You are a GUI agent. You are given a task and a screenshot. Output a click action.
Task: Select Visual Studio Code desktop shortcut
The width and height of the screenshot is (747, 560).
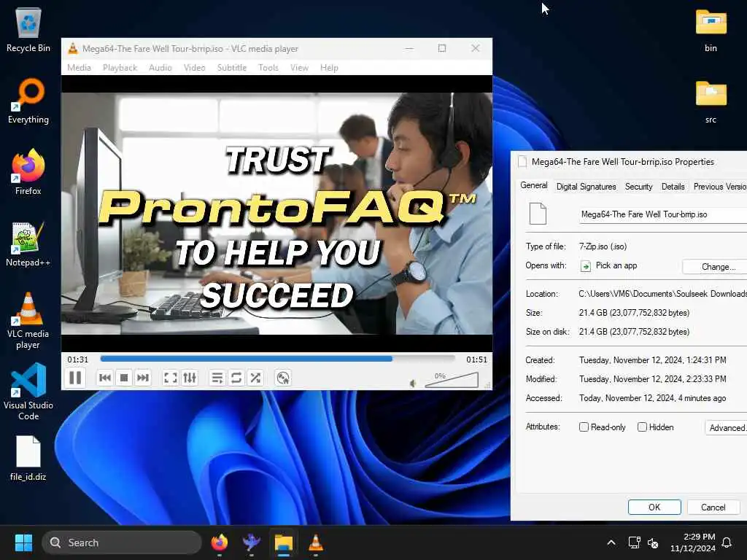28,392
